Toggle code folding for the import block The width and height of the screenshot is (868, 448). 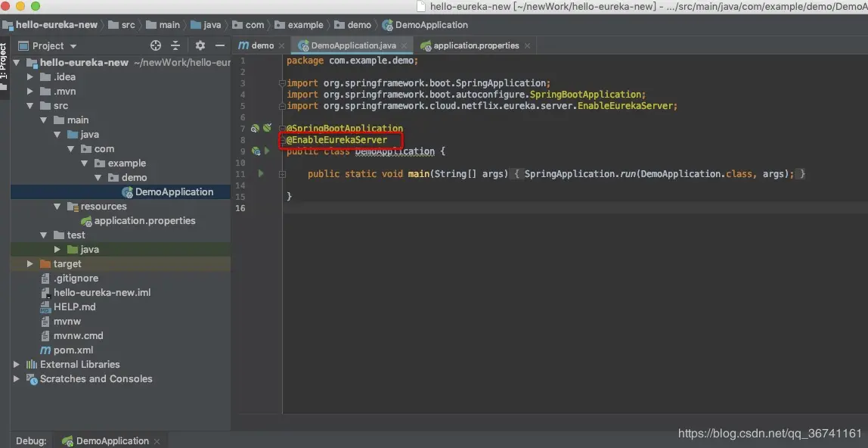(x=282, y=83)
